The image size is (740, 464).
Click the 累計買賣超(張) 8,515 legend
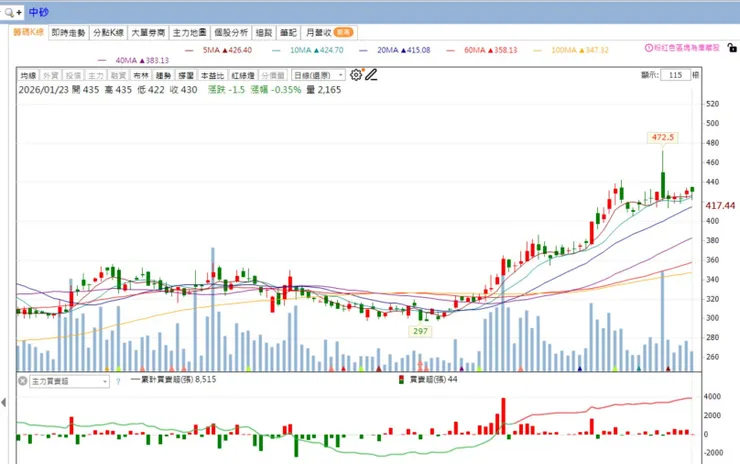(173, 380)
